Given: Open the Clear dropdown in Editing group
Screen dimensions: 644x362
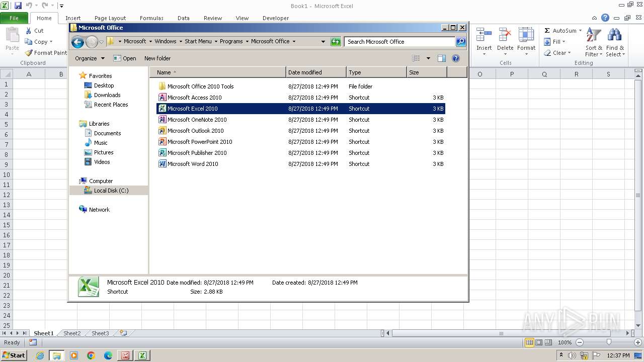Looking at the screenshot, I should [557, 53].
